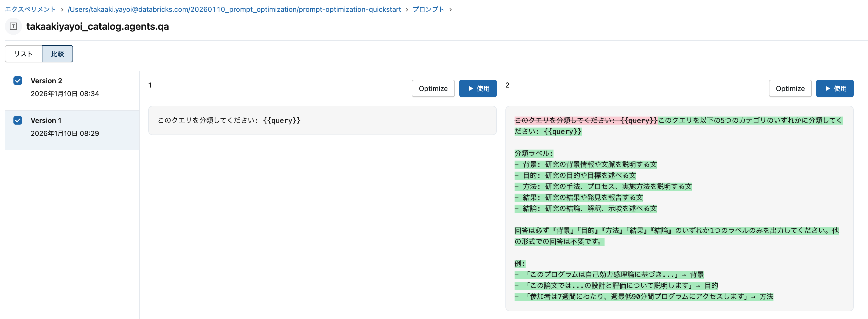The width and height of the screenshot is (868, 319).
Task: Click Optimize for the version 2 prompt
Action: click(790, 88)
